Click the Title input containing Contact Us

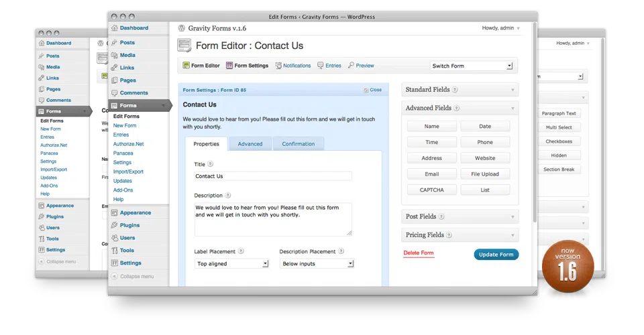pyautogui.click(x=273, y=176)
